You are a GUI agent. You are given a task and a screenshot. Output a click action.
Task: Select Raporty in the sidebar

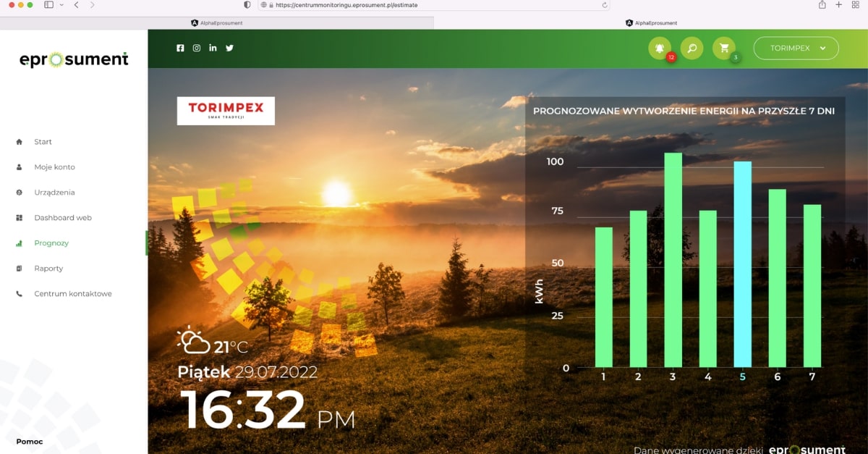click(48, 269)
